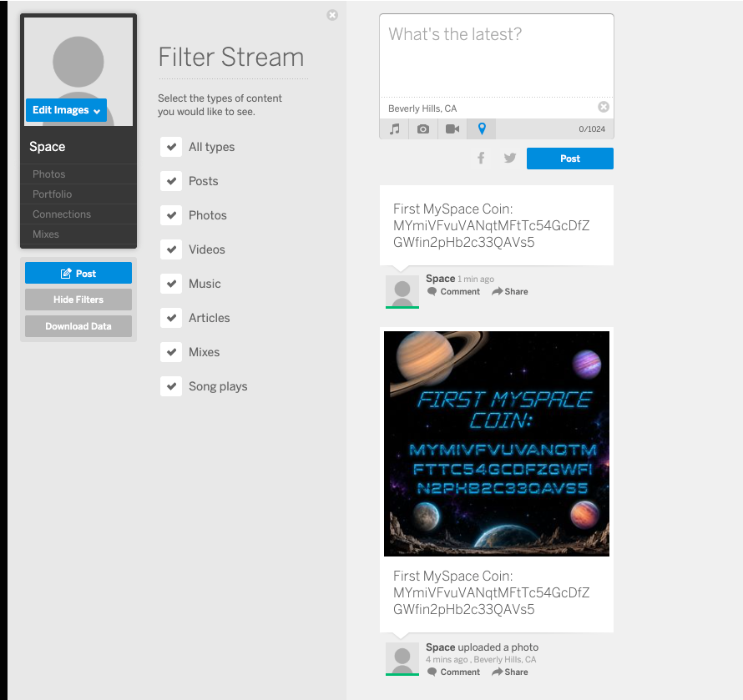
Task: Open the Edit Images dropdown
Action: click(x=66, y=110)
